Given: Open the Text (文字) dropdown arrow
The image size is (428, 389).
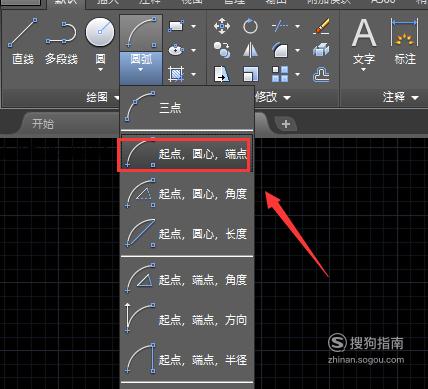Looking at the screenshot, I should point(364,70).
